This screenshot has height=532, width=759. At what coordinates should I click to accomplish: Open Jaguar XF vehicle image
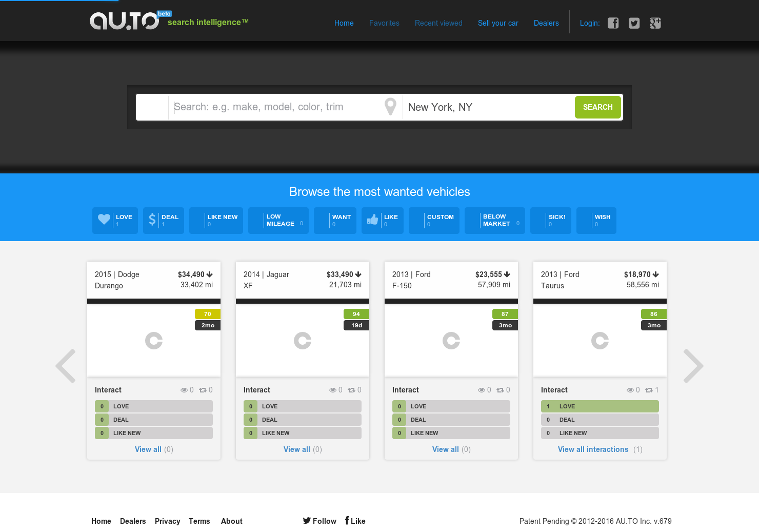[303, 341]
